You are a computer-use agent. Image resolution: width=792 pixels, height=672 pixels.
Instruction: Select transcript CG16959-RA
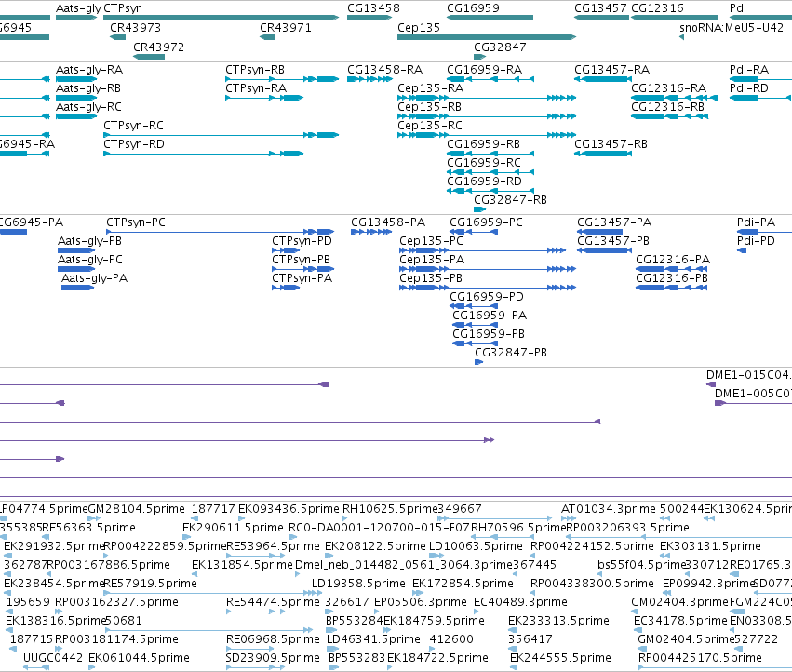(x=490, y=79)
